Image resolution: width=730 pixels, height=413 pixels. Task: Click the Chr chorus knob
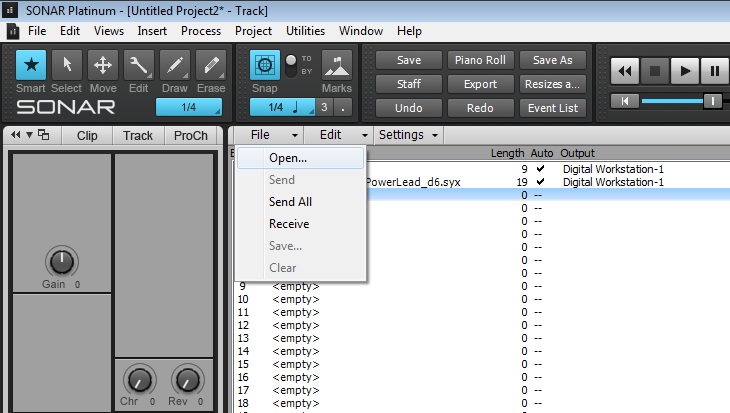[x=139, y=380]
